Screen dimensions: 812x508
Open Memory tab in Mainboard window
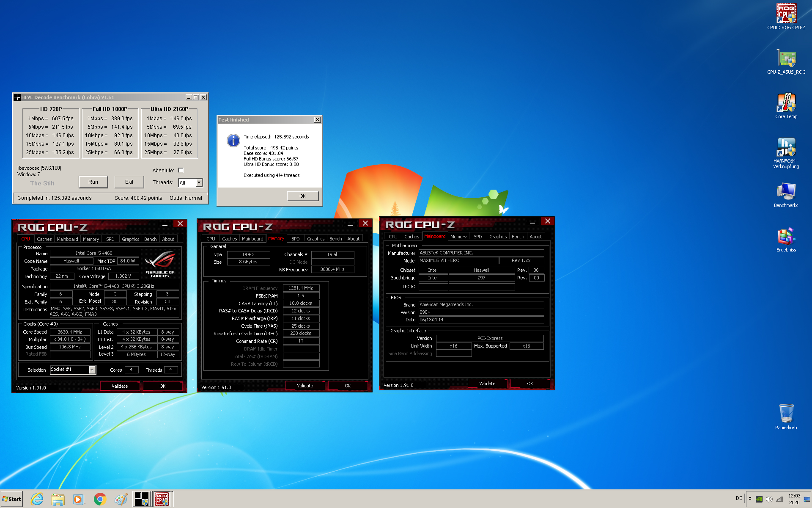pos(458,237)
